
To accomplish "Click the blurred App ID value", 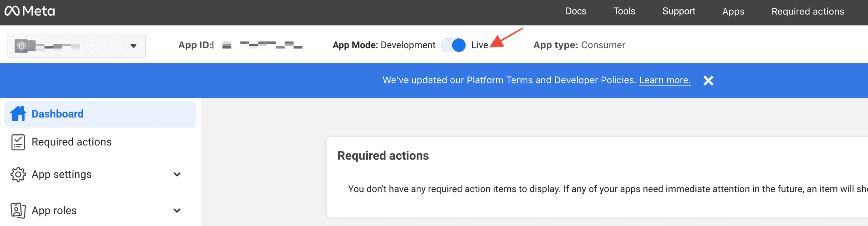I will coord(271,45).
